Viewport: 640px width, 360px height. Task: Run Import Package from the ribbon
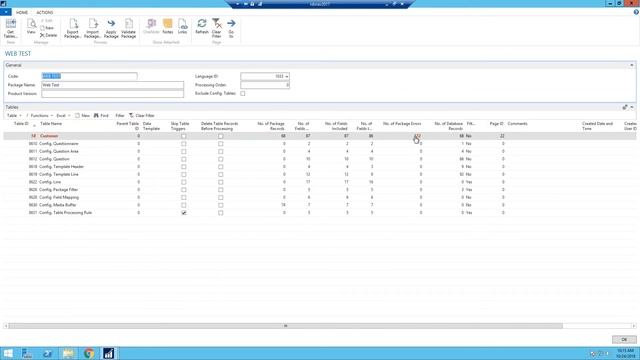(x=93, y=28)
